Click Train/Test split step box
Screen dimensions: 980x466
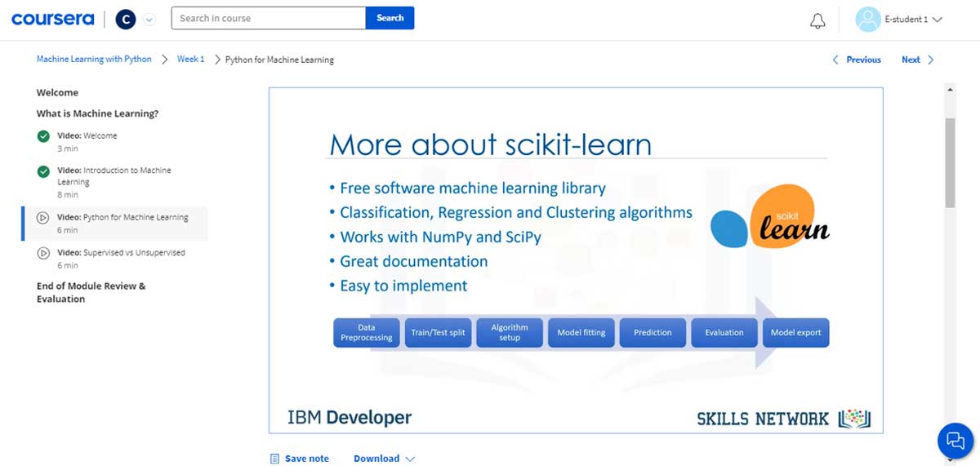coord(438,332)
